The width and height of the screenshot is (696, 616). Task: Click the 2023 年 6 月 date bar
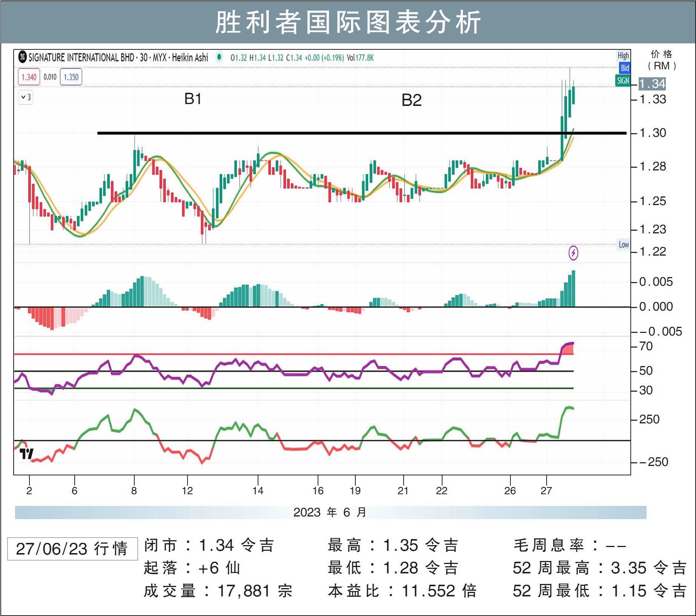(x=330, y=512)
